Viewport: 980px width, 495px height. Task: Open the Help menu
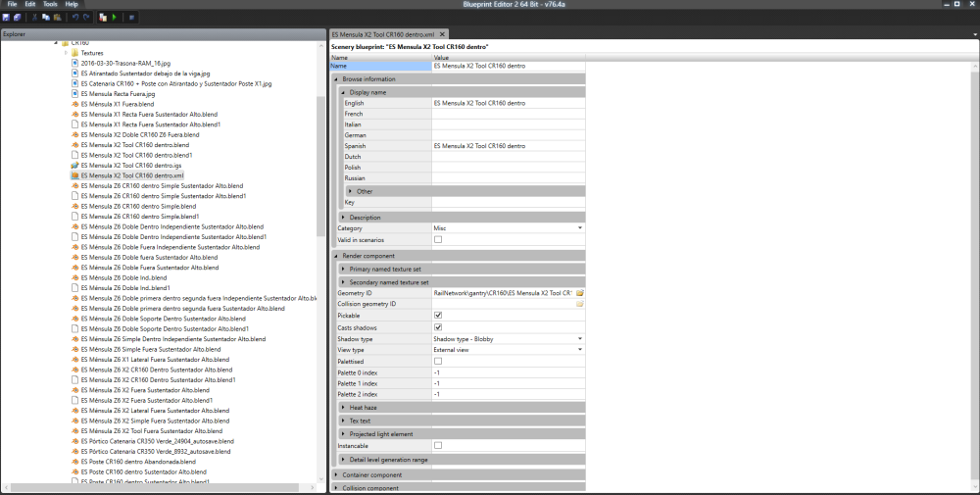click(x=72, y=4)
